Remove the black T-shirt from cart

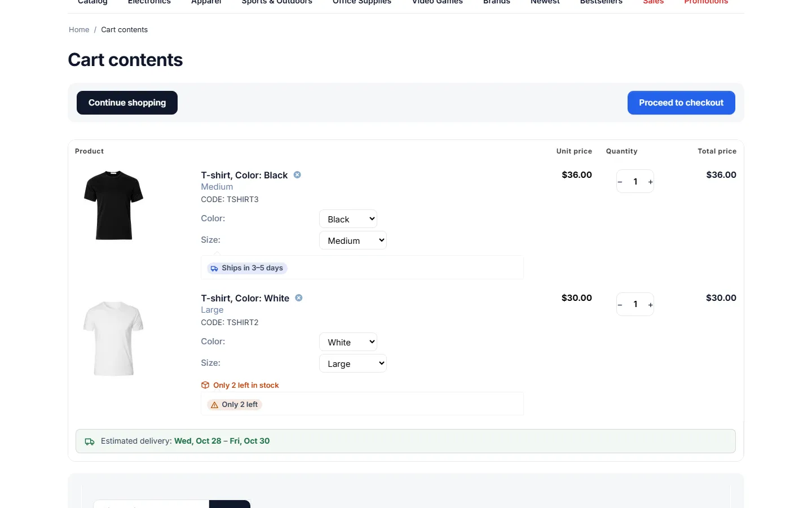[297, 175]
